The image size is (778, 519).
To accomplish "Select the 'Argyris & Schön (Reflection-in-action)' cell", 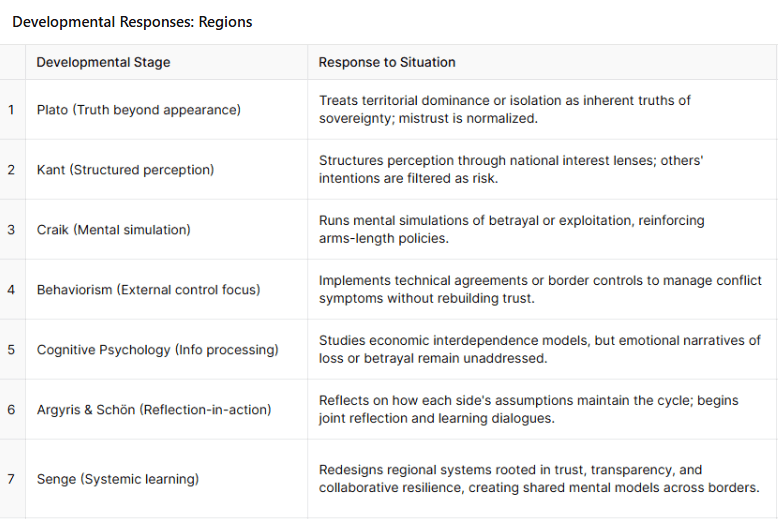I will 154,410.
